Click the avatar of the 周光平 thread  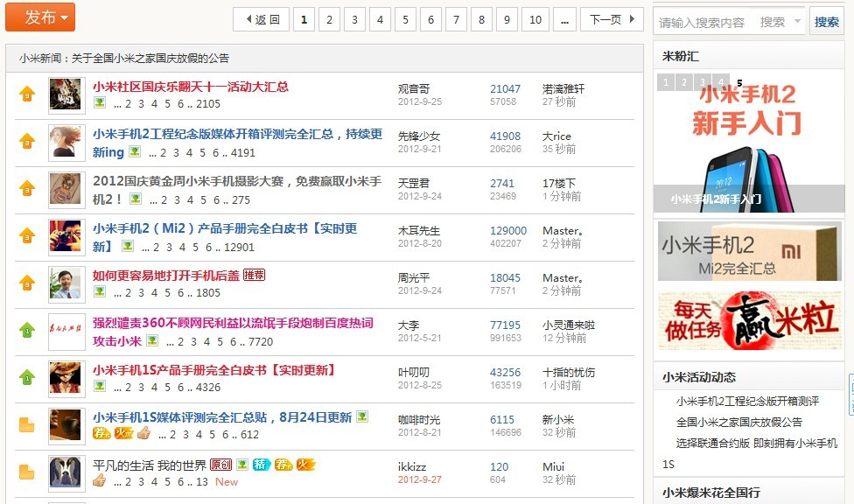66,284
